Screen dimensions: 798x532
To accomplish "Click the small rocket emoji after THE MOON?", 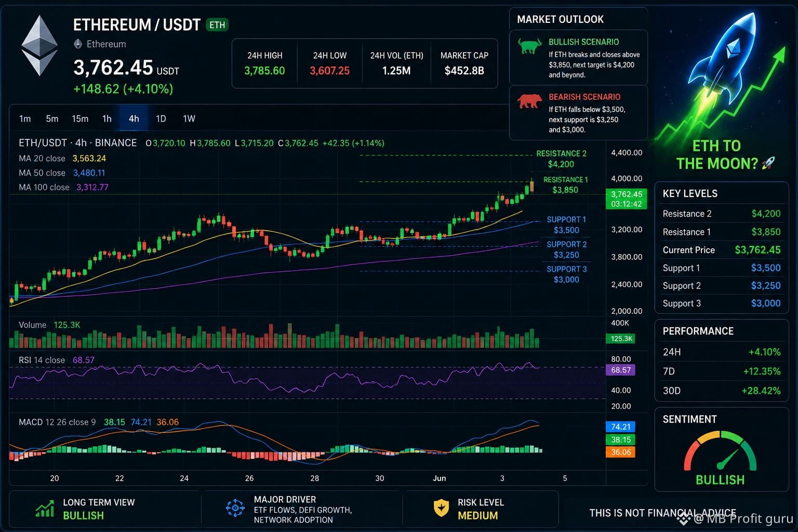I will click(x=768, y=164).
